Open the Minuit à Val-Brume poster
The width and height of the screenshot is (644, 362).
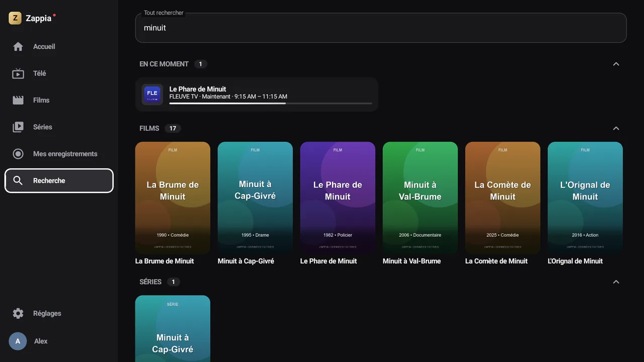tap(420, 198)
